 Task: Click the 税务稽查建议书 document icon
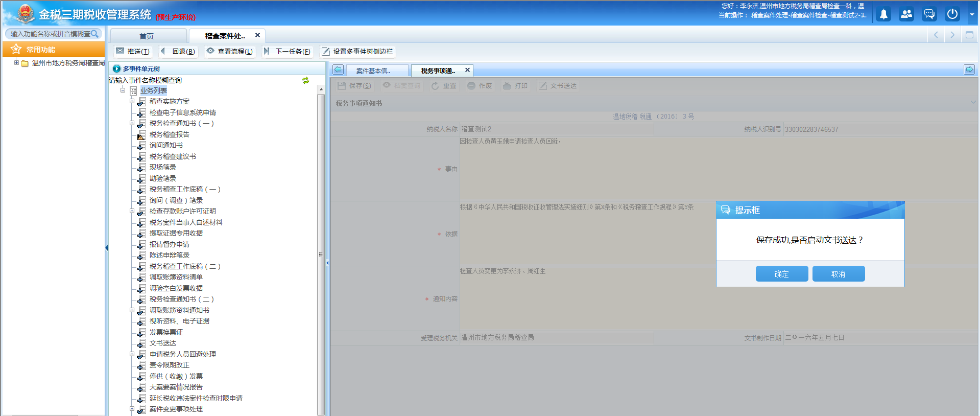pos(141,156)
